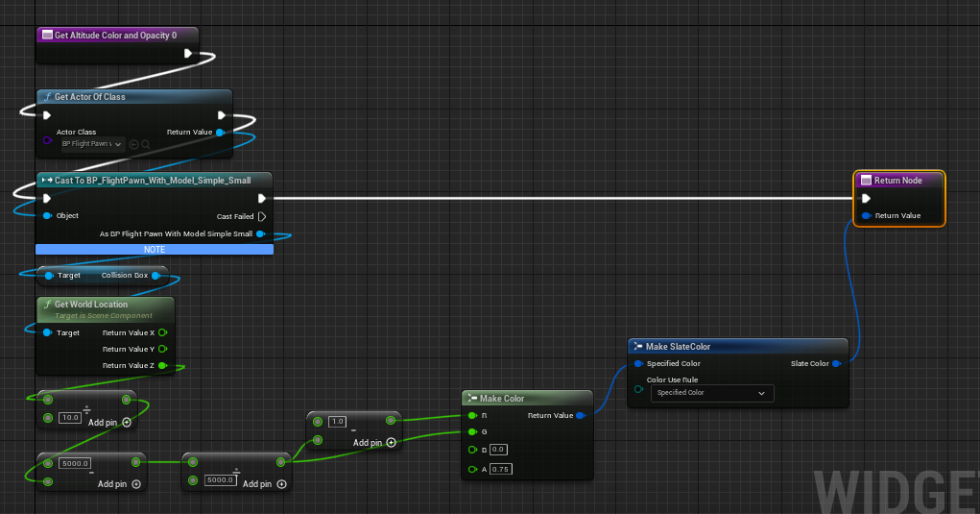Open the Color Use Rule Specified Color dropdown
Viewport: 980px width, 514px height.
pyautogui.click(x=712, y=393)
